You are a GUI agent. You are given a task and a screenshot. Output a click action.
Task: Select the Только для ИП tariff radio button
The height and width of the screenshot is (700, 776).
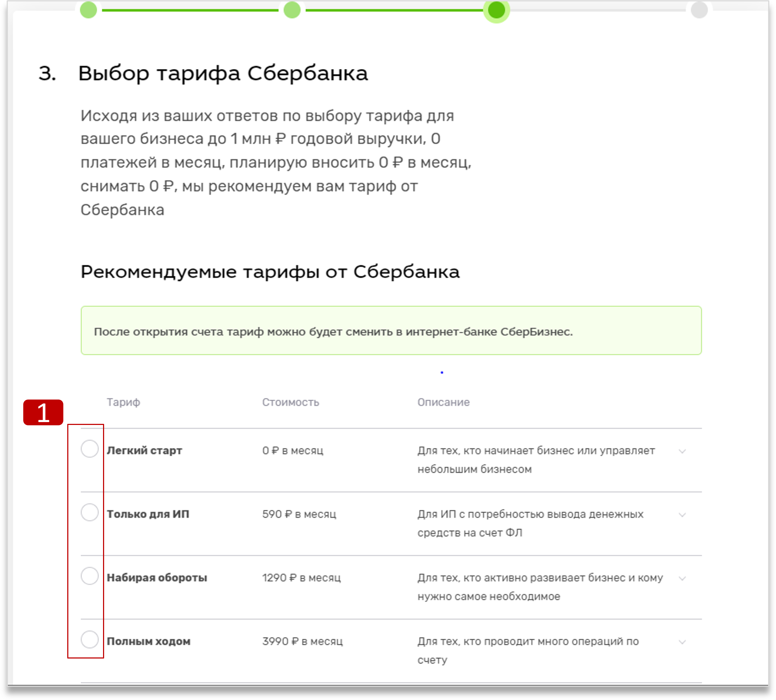90,512
